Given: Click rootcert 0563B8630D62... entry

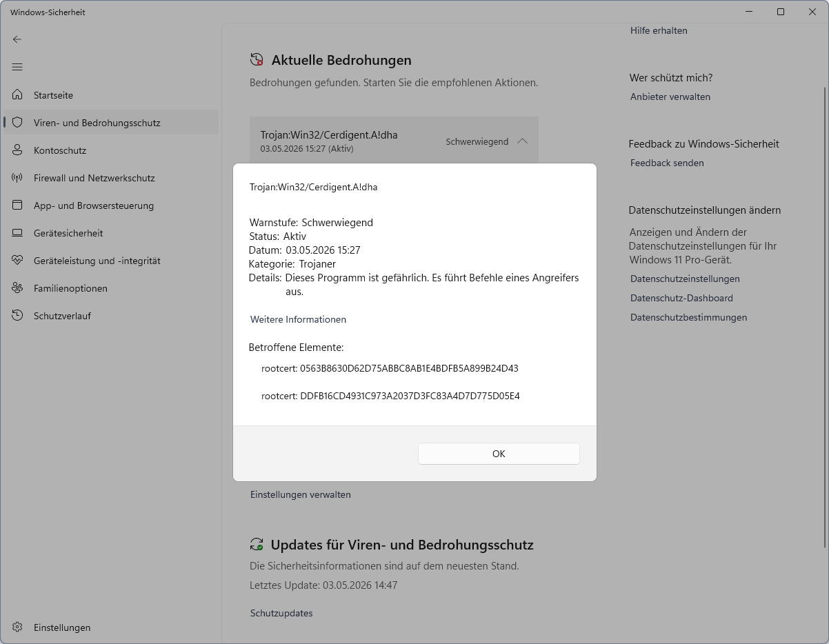Looking at the screenshot, I should 390,368.
